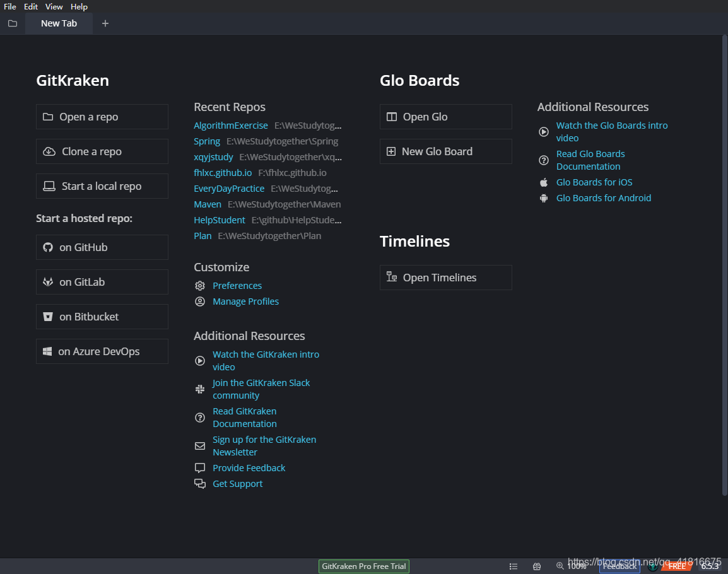
Task: Click the Glo Boards Documentation question icon
Action: [544, 160]
